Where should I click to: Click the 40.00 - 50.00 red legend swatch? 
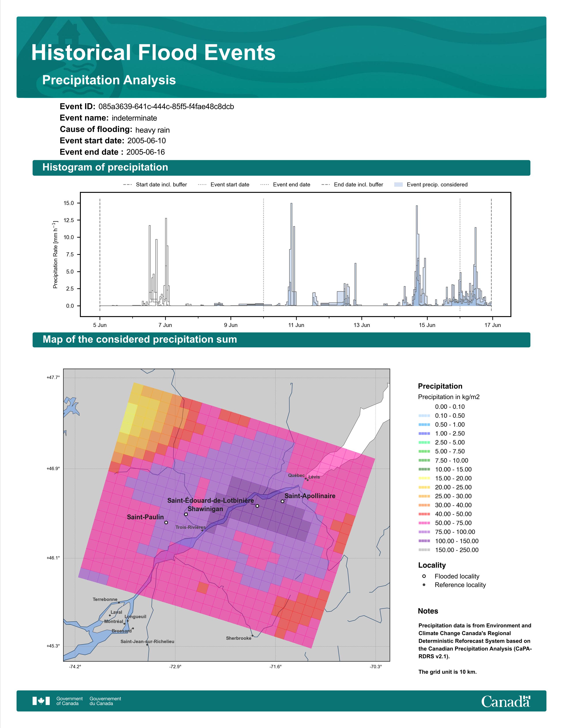point(424,514)
